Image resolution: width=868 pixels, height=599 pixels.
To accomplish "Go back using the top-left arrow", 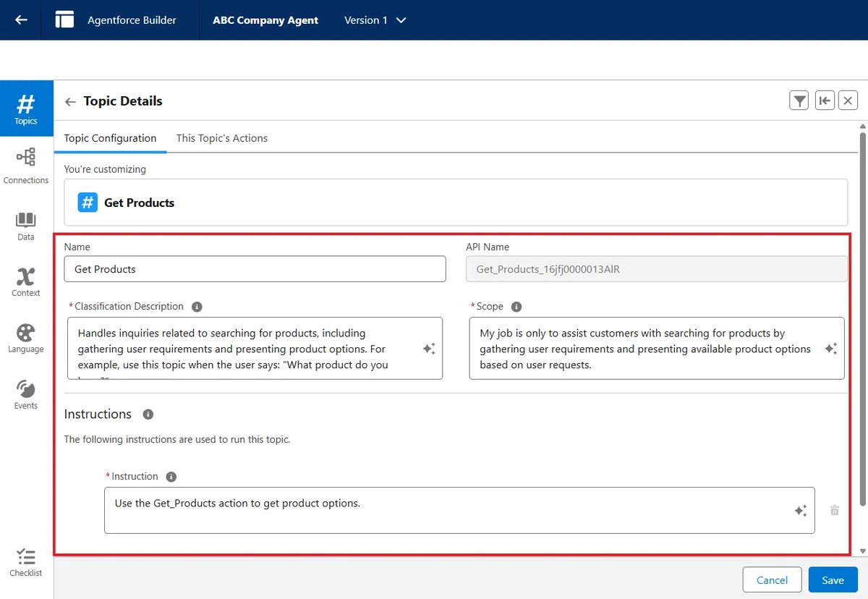I will point(21,20).
